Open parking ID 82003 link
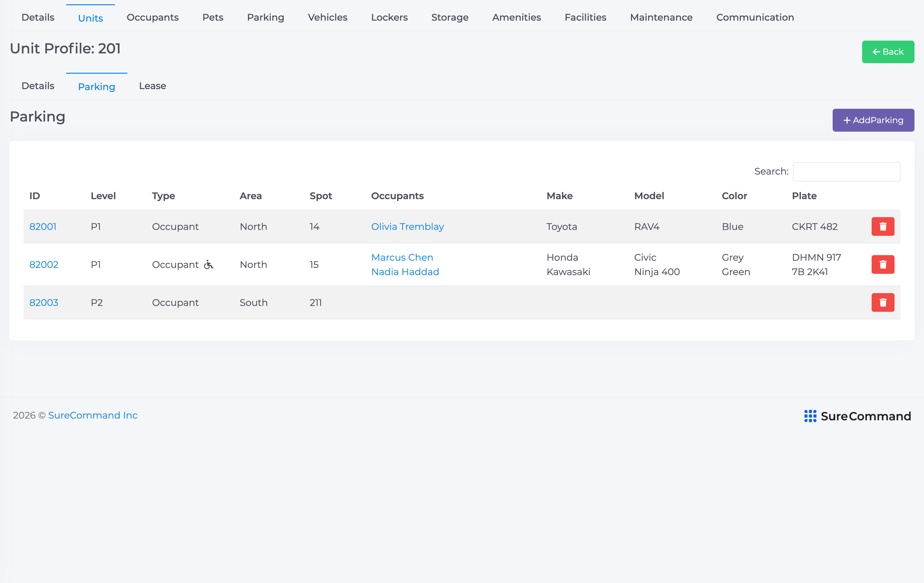Viewport: 924px width, 583px height. pyautogui.click(x=44, y=302)
